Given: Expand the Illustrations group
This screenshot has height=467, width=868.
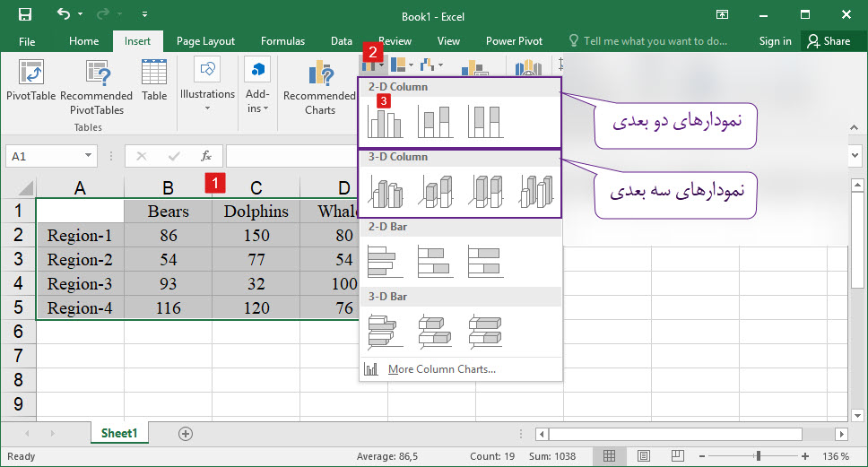Looking at the screenshot, I should [207, 84].
